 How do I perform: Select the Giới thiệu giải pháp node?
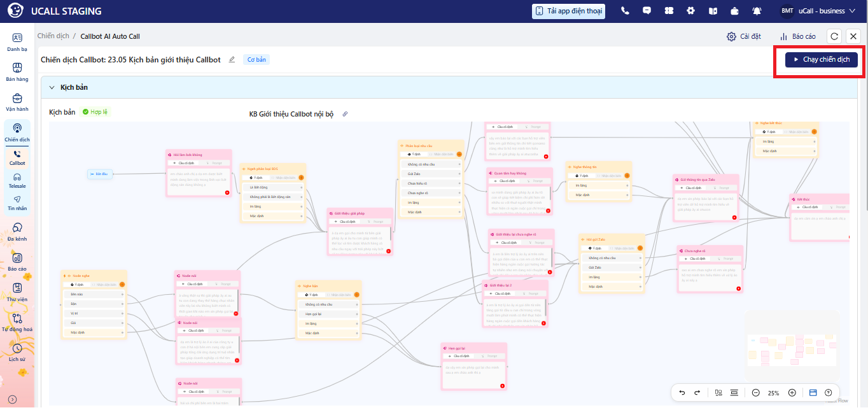[x=360, y=231]
